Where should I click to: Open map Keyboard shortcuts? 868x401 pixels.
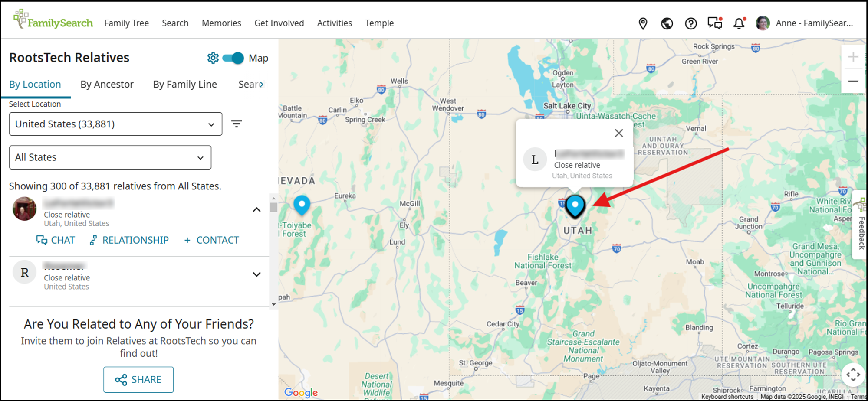pos(727,397)
